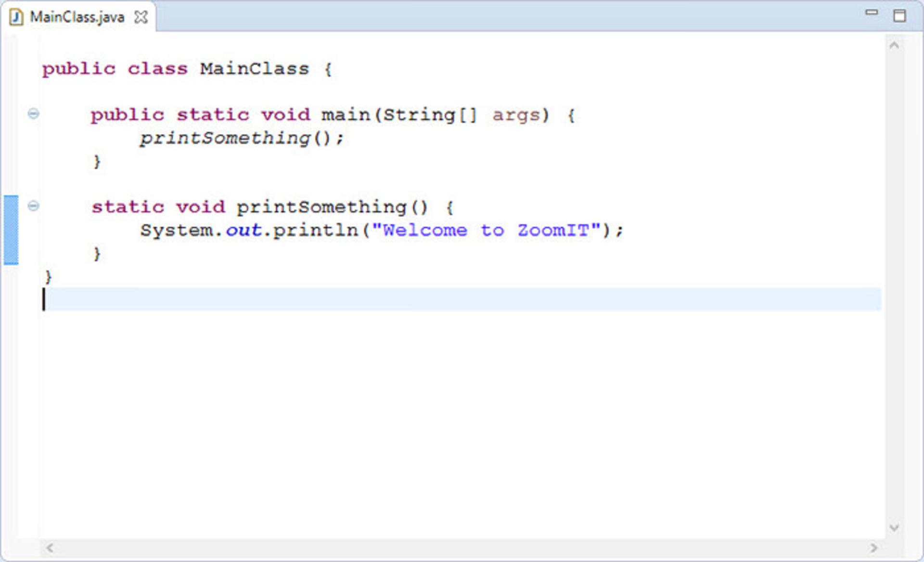The height and width of the screenshot is (562, 924).
Task: Click the blue range indicator in the left margin
Action: coord(11,230)
